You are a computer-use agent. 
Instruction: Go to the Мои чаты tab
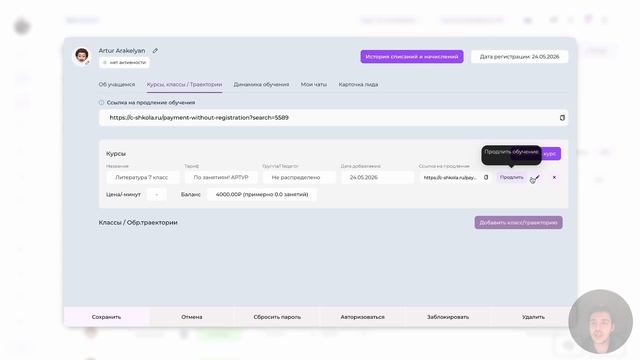pyautogui.click(x=314, y=84)
